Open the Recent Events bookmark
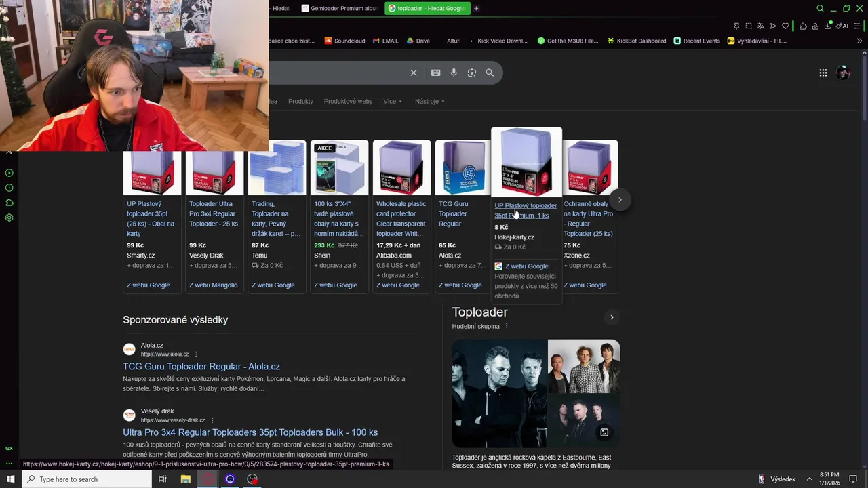Viewport: 868px width, 488px height. 696,41
